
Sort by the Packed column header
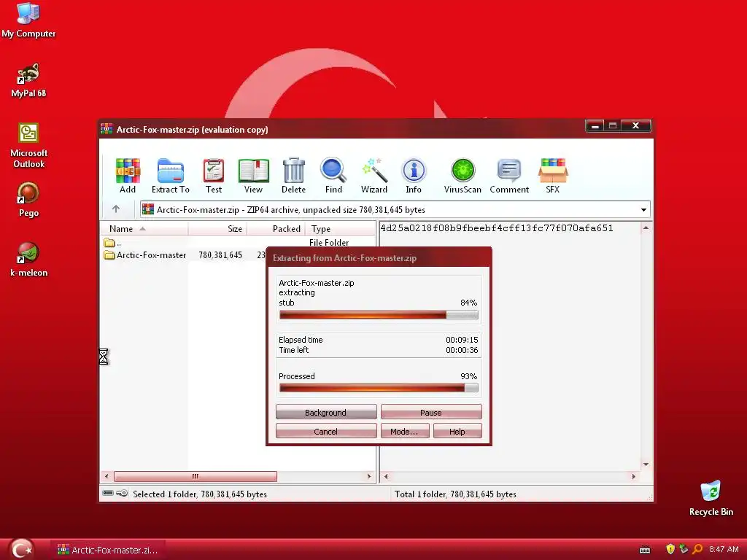(x=276, y=228)
